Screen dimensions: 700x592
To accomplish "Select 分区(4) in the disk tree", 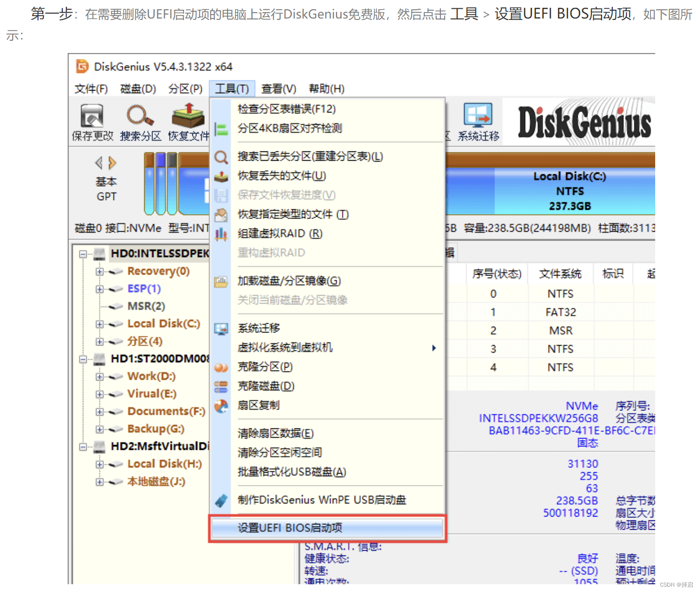I will 145,341.
